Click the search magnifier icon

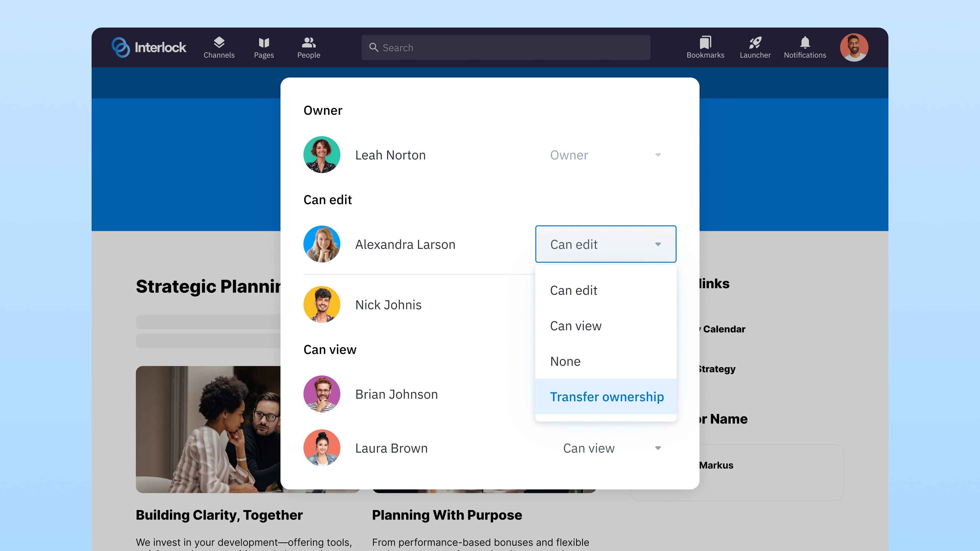coord(374,47)
